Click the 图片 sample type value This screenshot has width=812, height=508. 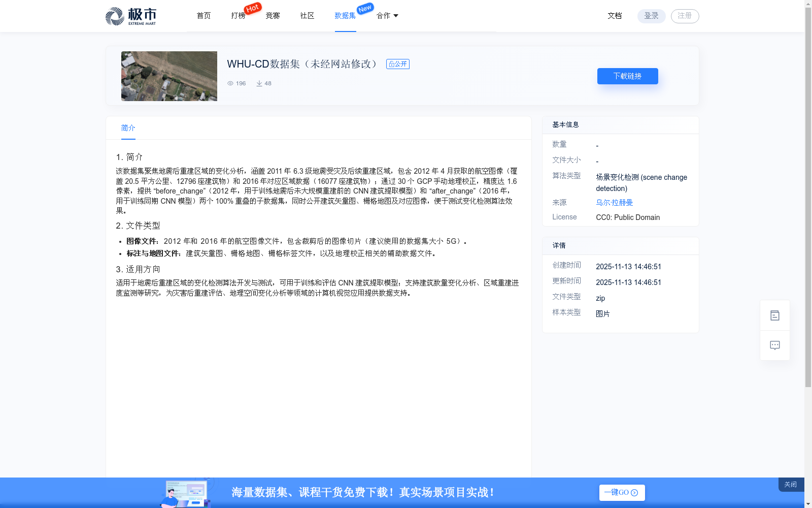[603, 314]
